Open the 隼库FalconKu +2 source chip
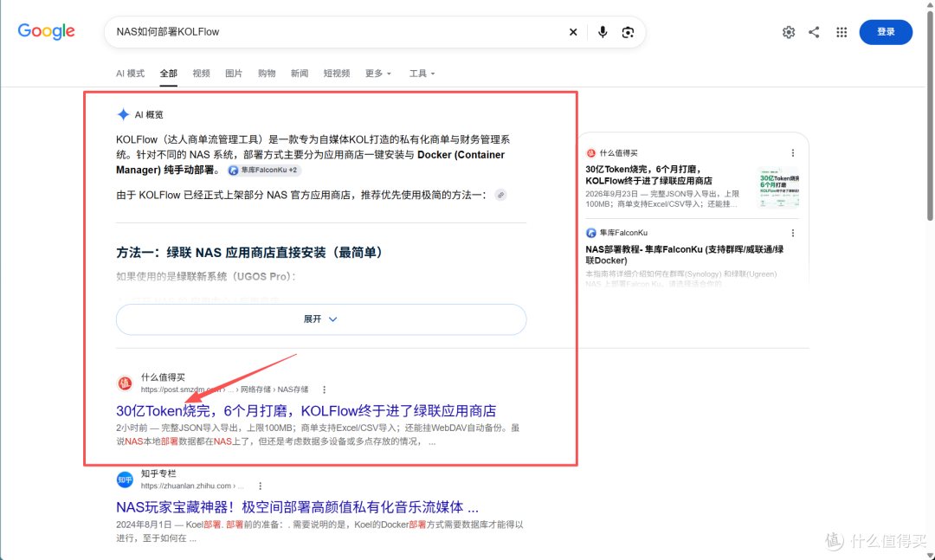935x560 pixels. (264, 170)
